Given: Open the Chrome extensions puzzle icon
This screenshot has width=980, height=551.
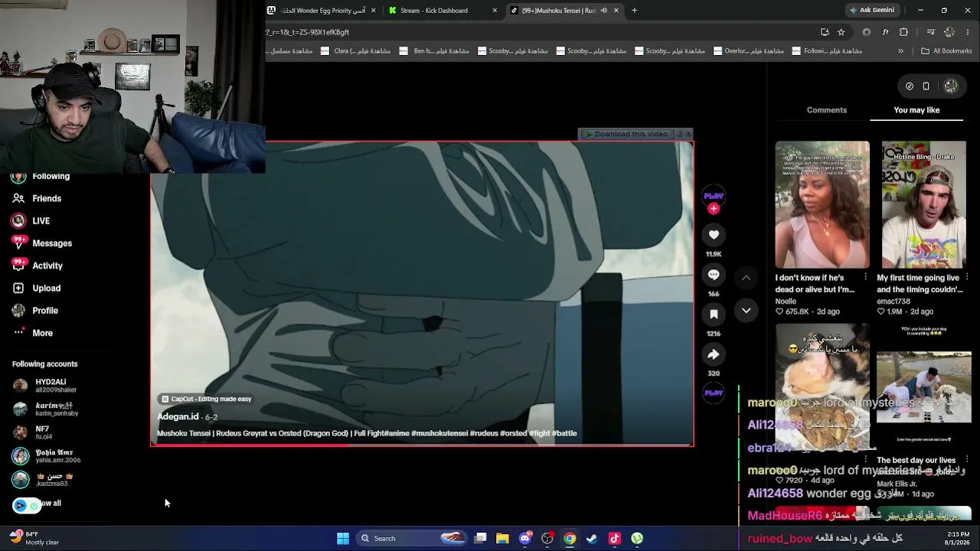Looking at the screenshot, I should [904, 32].
